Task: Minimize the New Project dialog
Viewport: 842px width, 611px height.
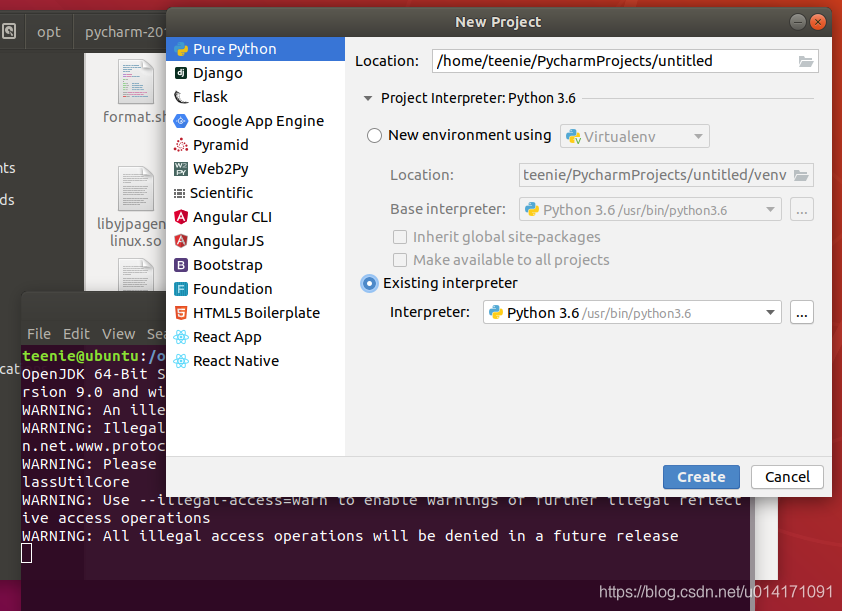Action: pyautogui.click(x=798, y=21)
